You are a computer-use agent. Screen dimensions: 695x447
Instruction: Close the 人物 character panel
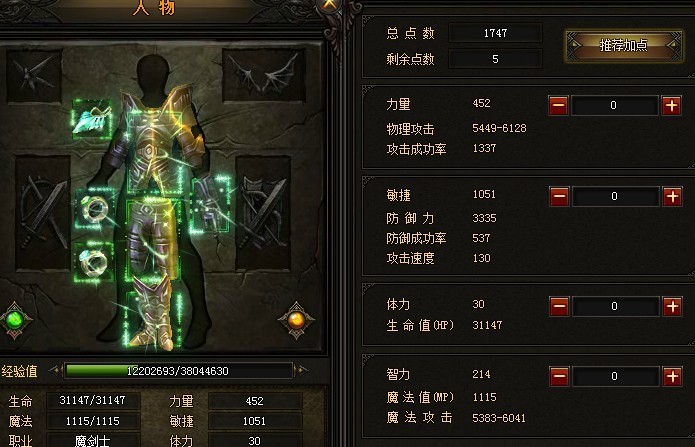(329, 5)
